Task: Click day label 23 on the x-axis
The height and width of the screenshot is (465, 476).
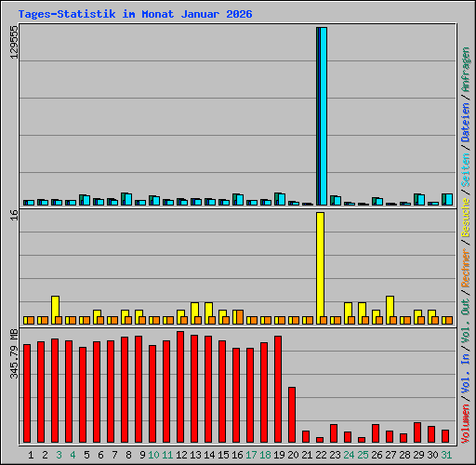Action: coord(335,455)
